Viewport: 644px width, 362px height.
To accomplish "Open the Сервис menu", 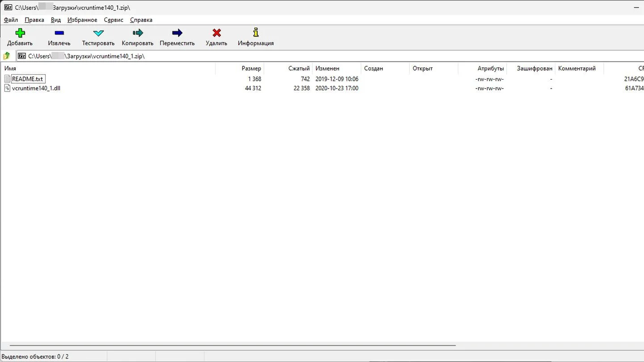I will click(114, 20).
